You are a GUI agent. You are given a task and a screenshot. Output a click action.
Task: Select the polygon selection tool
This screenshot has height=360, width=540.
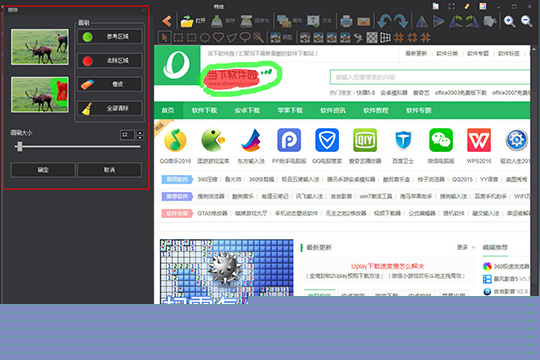232,37
